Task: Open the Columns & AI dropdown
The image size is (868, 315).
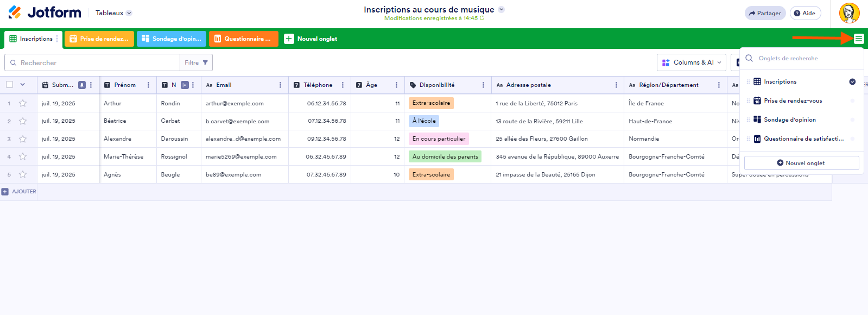Action: [691, 62]
